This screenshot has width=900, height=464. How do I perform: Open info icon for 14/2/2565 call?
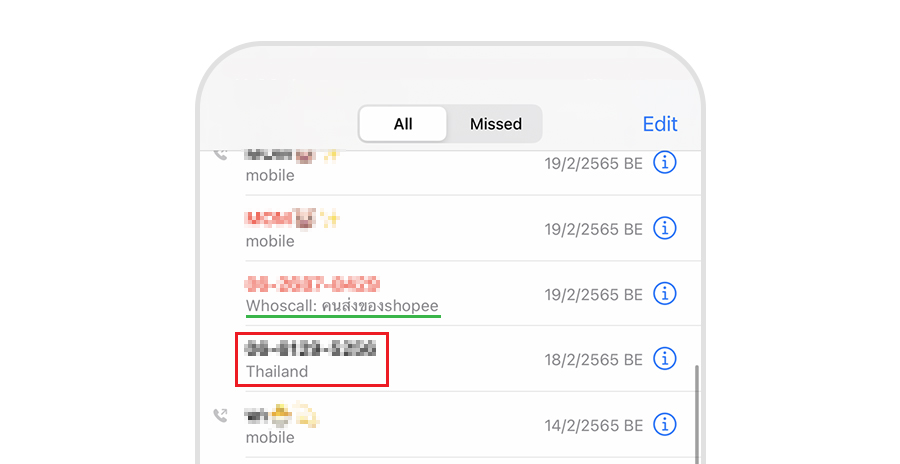(x=665, y=424)
